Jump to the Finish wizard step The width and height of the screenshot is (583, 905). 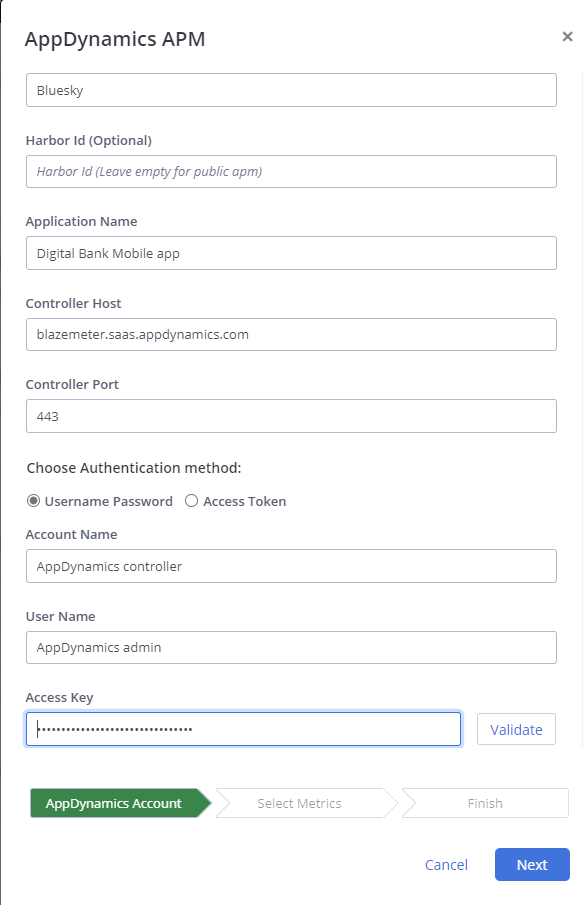click(485, 803)
